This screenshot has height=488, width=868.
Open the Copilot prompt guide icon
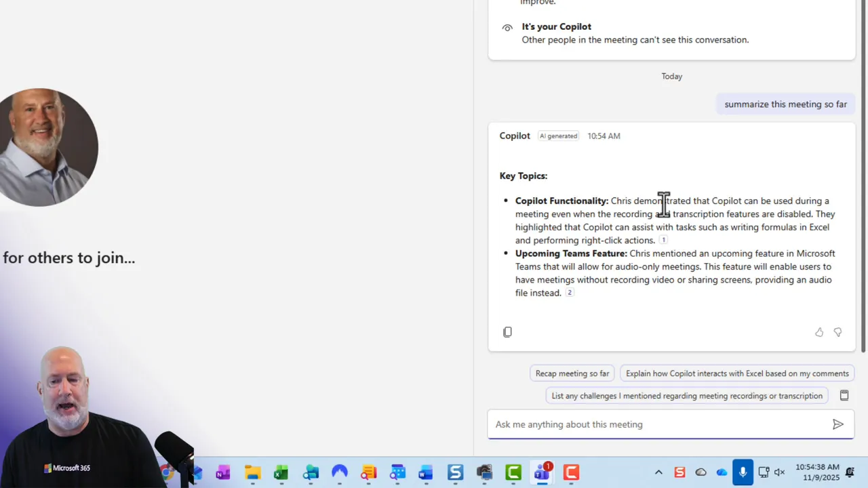[x=844, y=395]
